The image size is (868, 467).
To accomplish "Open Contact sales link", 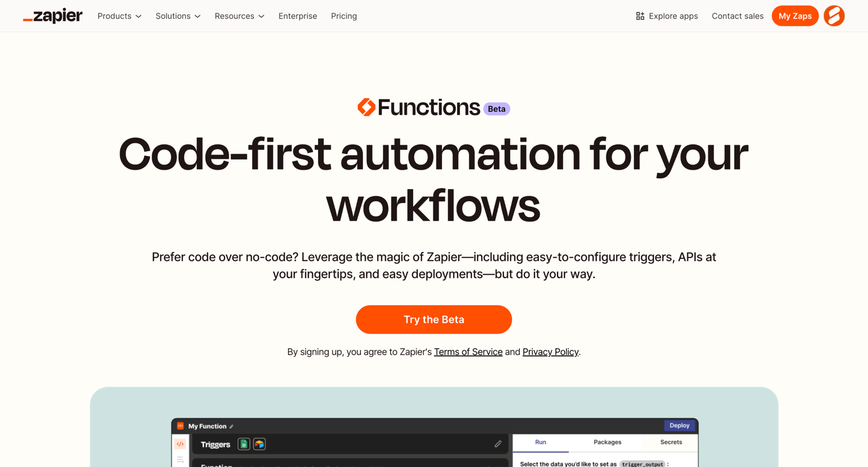I will [737, 16].
